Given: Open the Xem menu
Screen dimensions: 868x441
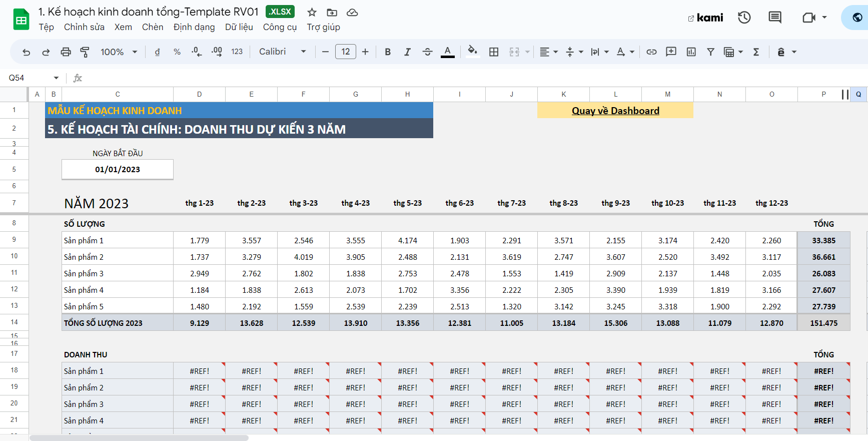Looking at the screenshot, I should 123,27.
